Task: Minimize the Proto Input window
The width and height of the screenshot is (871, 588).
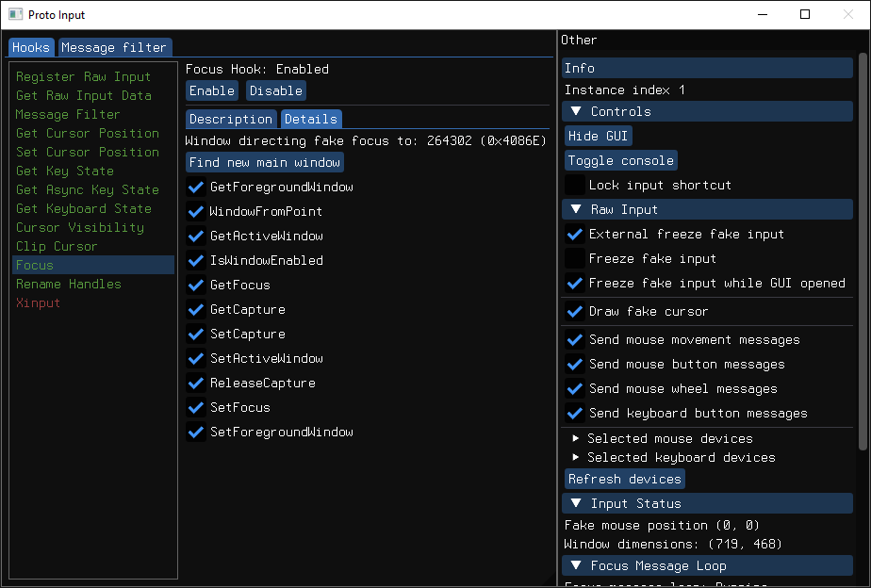Action: pyautogui.click(x=762, y=14)
